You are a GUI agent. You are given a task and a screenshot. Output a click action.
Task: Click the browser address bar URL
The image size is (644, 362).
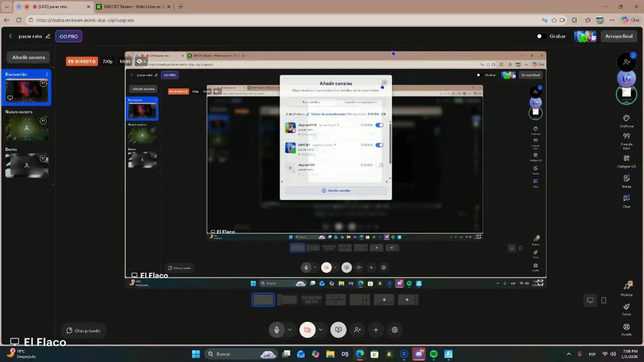[x=85, y=20]
